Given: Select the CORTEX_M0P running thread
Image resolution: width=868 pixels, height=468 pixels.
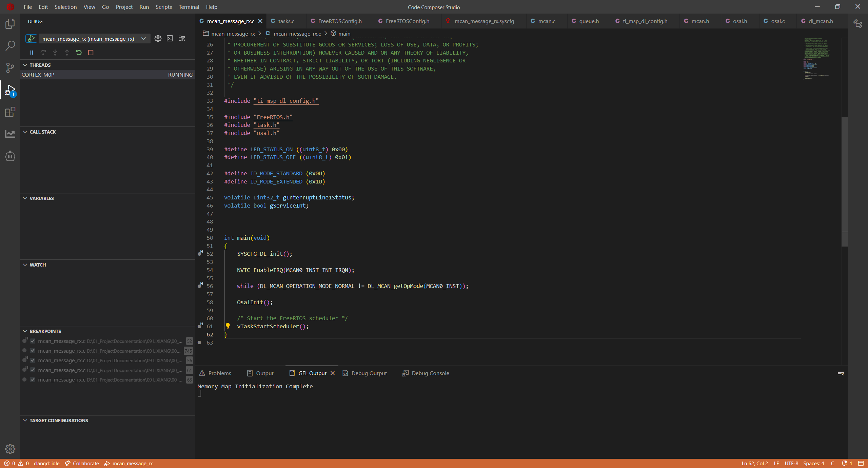Looking at the screenshot, I should (108, 75).
